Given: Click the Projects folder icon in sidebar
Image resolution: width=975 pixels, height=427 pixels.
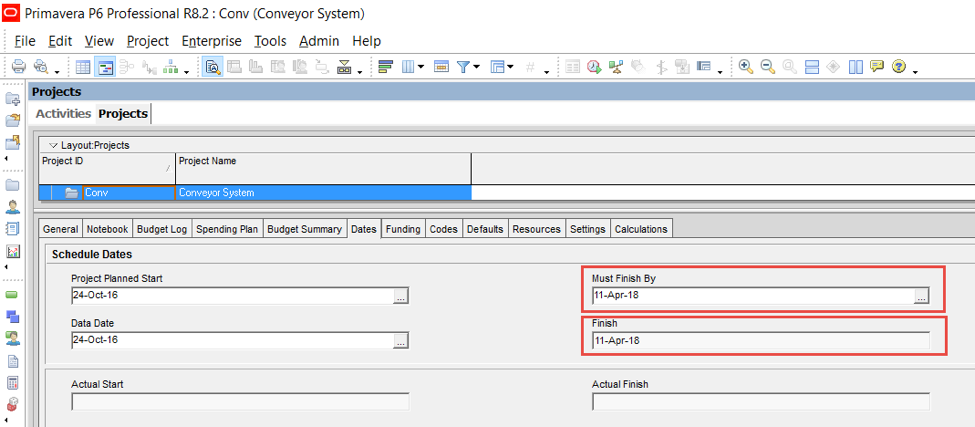Looking at the screenshot, I should [x=12, y=185].
